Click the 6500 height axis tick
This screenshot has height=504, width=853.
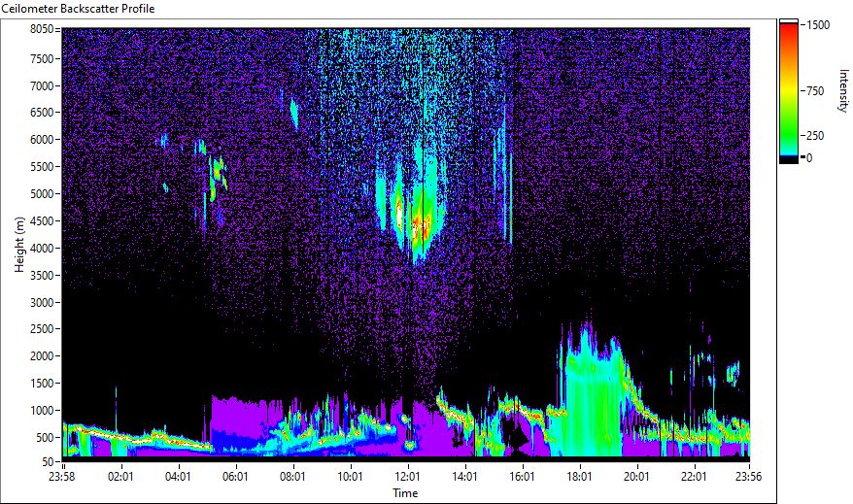coord(42,113)
